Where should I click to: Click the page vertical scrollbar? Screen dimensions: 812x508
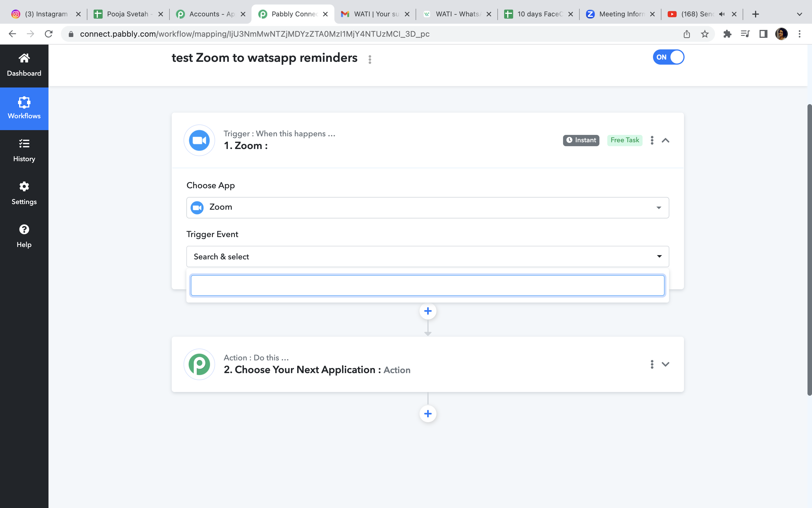(809, 250)
